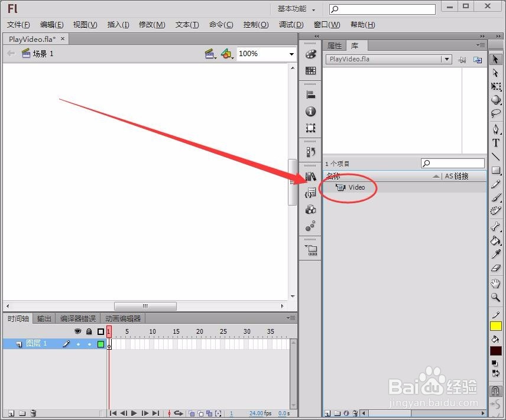Screen dimensions: 506x420
Task: Select the Deco tool
Action: [x=496, y=211]
